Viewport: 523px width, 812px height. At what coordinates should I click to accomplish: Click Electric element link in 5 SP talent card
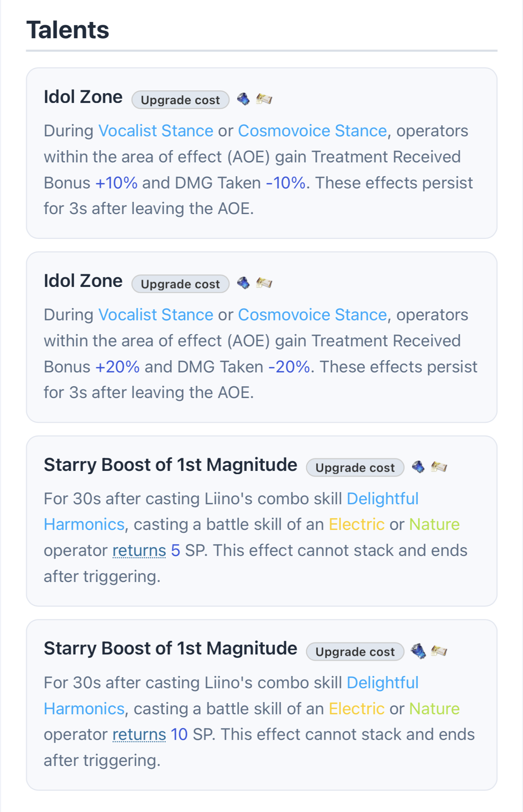coord(357,524)
